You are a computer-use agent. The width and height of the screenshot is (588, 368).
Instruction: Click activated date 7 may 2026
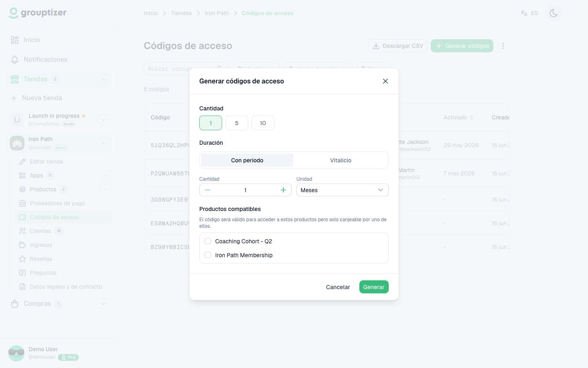459,173
